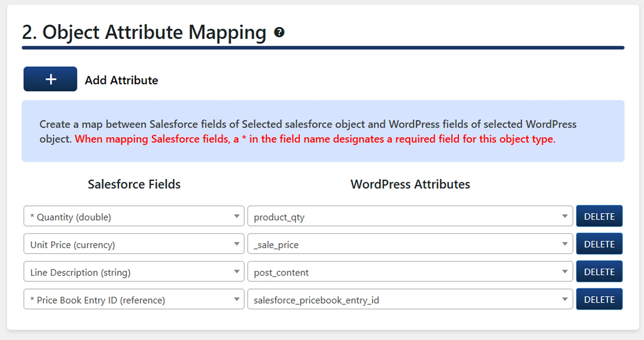Screen dimensions: 644x340
Task: Open the _sale_price WordPress attribute dropdown
Action: (x=410, y=244)
